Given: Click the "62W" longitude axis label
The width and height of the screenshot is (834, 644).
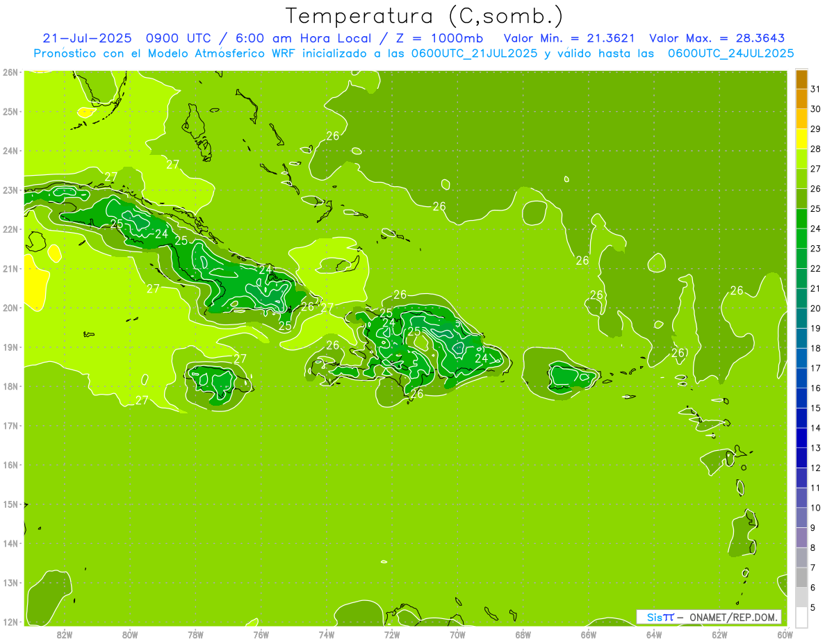Looking at the screenshot, I should click(x=719, y=634).
